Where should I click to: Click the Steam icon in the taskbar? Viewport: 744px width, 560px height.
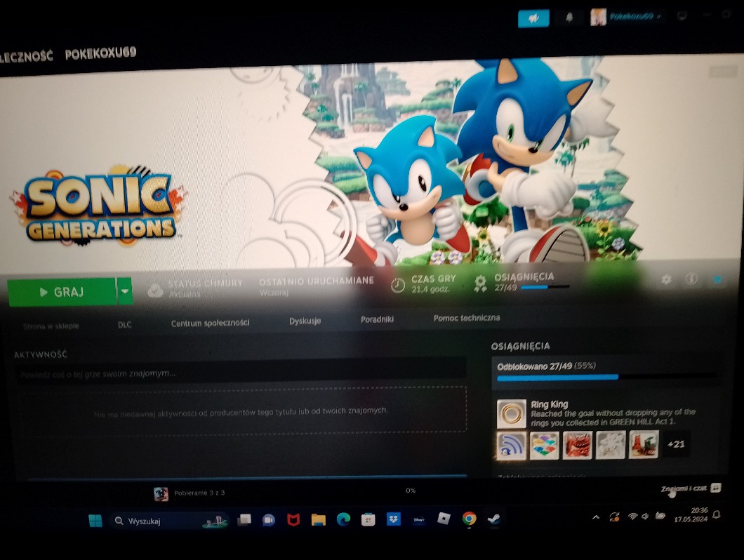[x=494, y=519]
